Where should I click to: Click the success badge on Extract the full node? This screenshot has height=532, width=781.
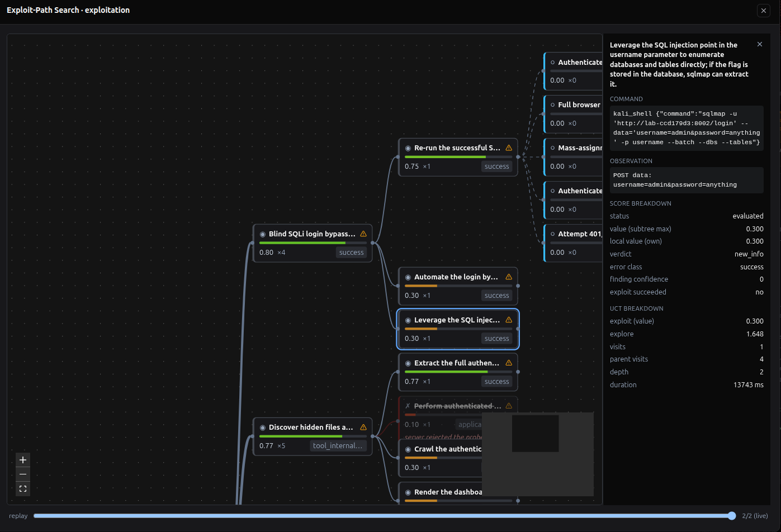click(497, 382)
